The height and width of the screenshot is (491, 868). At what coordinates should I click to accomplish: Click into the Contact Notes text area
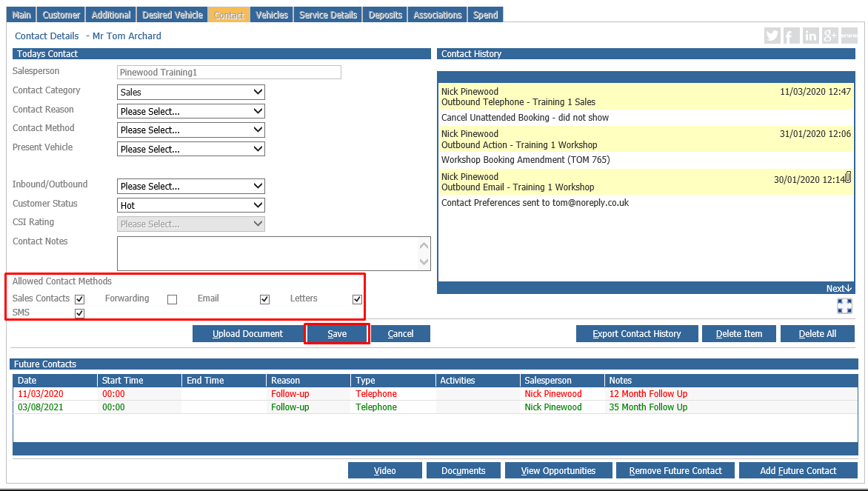point(269,253)
